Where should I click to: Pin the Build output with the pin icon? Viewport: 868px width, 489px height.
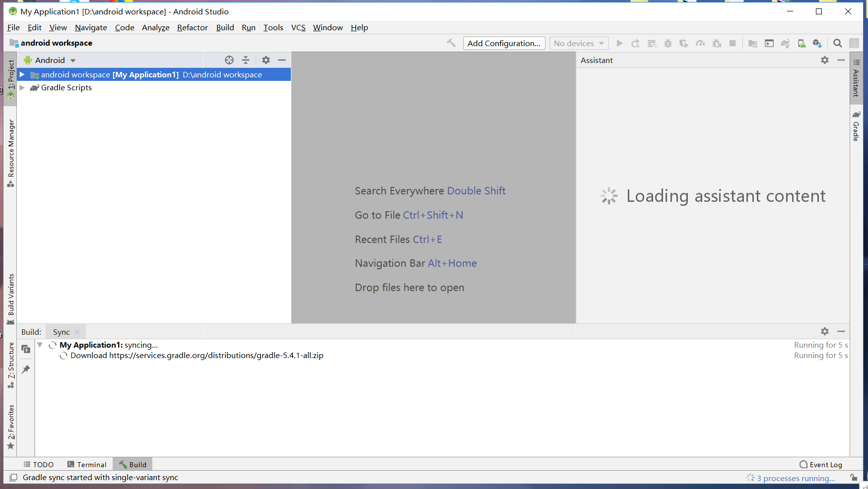coord(26,369)
